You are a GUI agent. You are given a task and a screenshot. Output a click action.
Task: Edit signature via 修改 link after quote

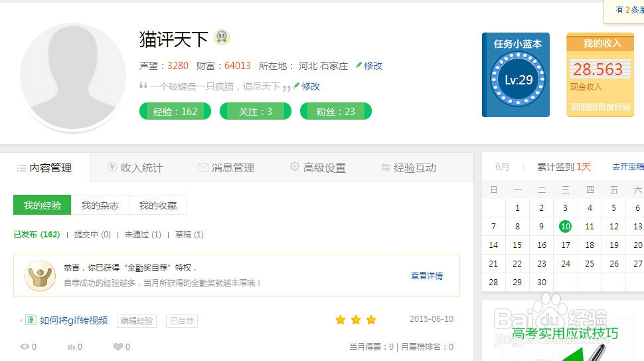[311, 86]
